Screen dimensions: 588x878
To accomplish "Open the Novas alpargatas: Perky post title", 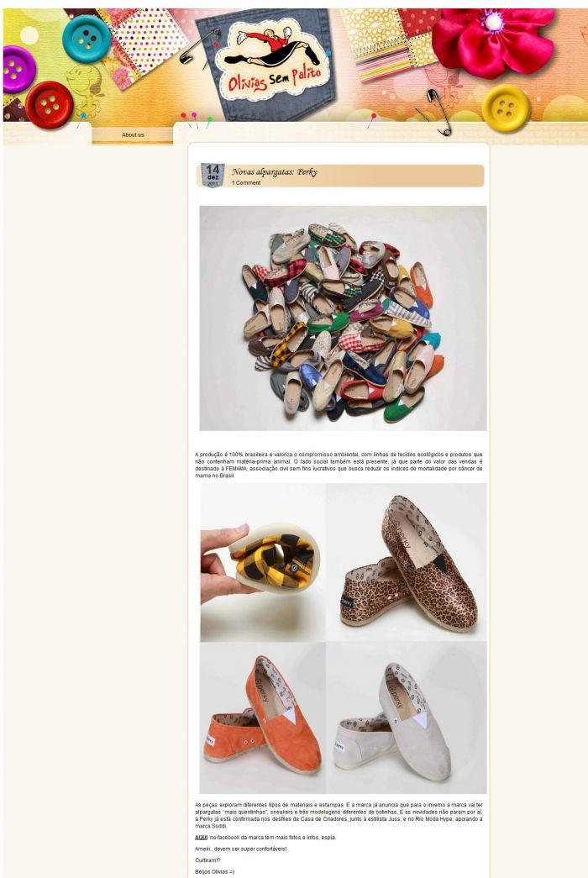I will [x=275, y=171].
